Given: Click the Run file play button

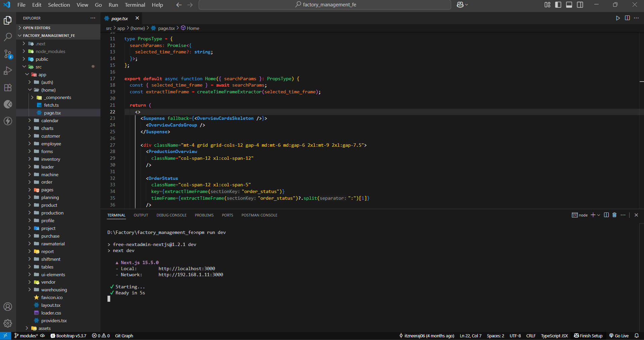Looking at the screenshot, I should tap(618, 18).
